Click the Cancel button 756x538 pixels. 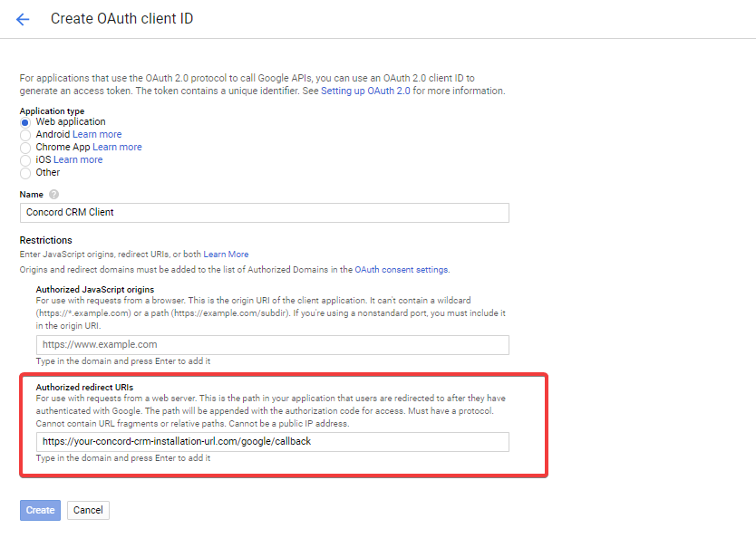coord(87,510)
